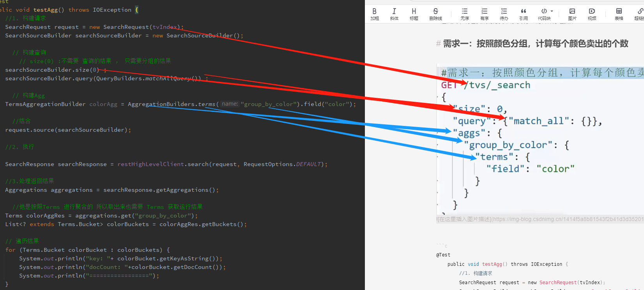Click testAgg in the blog code block
This screenshot has height=290, width=644.
pos(492,264)
